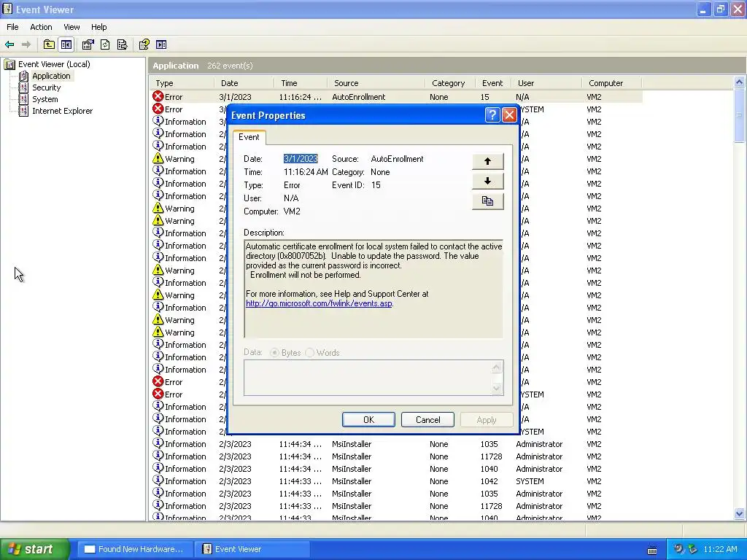Click the second system tray icon next to the clock
Viewport: 747px width, 560px height.
(693, 549)
